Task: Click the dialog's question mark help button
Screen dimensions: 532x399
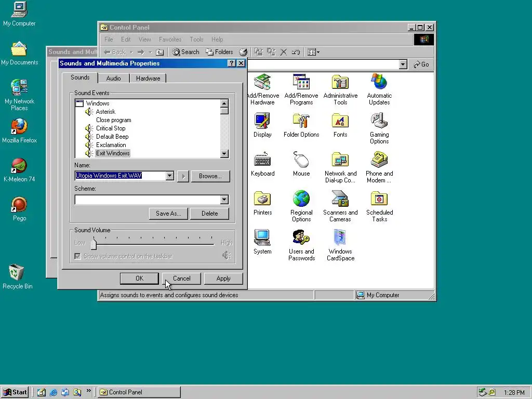Action: click(231, 63)
